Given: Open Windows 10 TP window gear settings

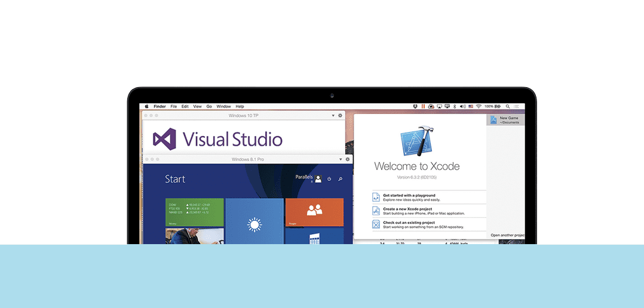Looking at the screenshot, I should coord(340,116).
